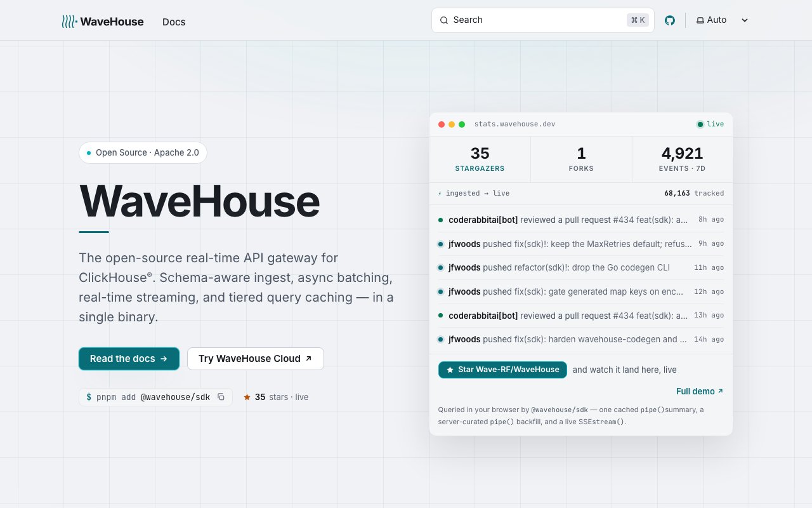Viewport: 812px width, 508px height.
Task: Click the Star Wave-RF/WaveHouse button
Action: pyautogui.click(x=502, y=370)
